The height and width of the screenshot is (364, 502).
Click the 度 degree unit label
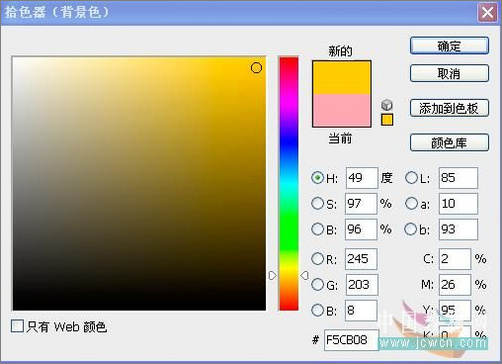point(386,178)
